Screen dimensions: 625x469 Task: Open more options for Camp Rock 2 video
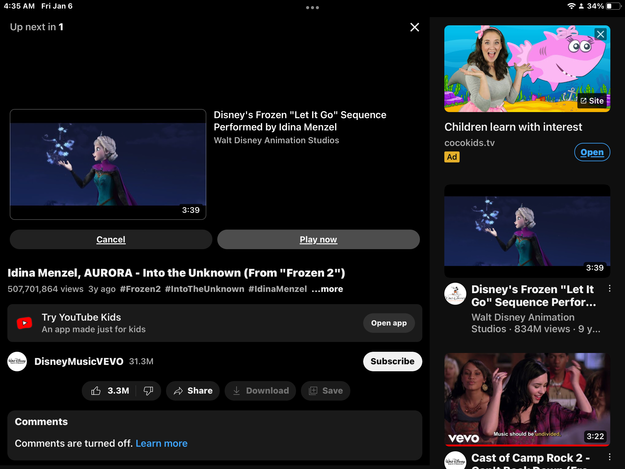pyautogui.click(x=609, y=457)
